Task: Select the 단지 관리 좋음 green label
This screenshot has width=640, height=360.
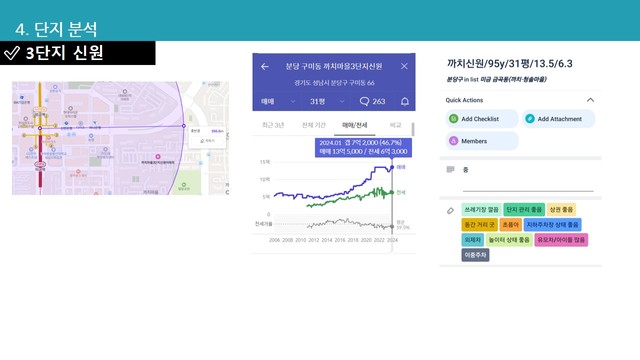Action: click(524, 209)
